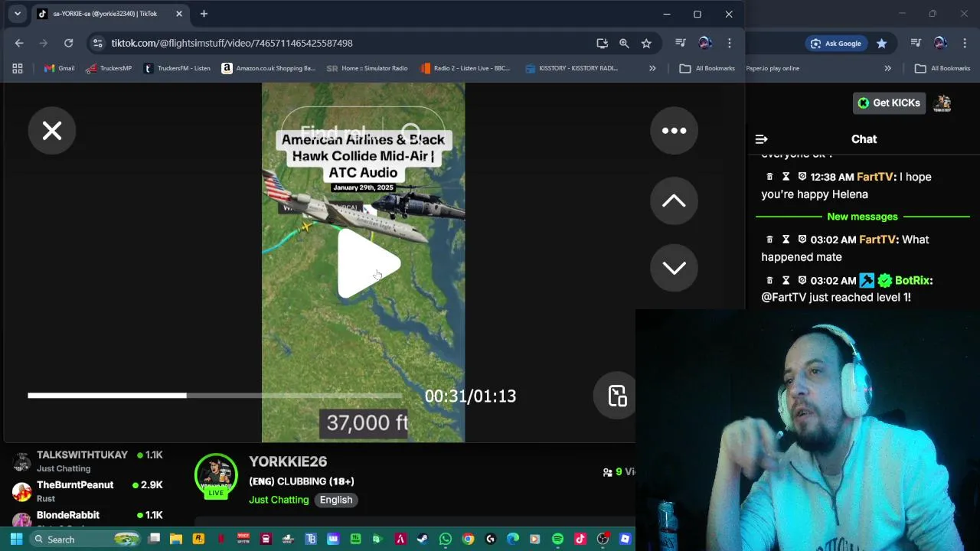This screenshot has width=980, height=551.
Task: Open Radio 2 - Listen Live bookmark
Action: click(465, 68)
